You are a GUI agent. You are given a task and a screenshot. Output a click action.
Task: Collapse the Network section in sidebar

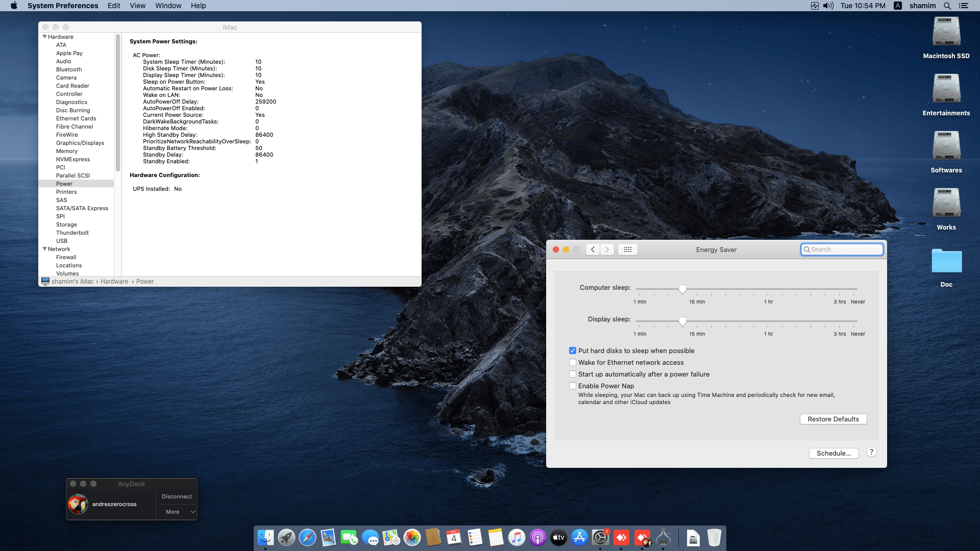point(44,249)
